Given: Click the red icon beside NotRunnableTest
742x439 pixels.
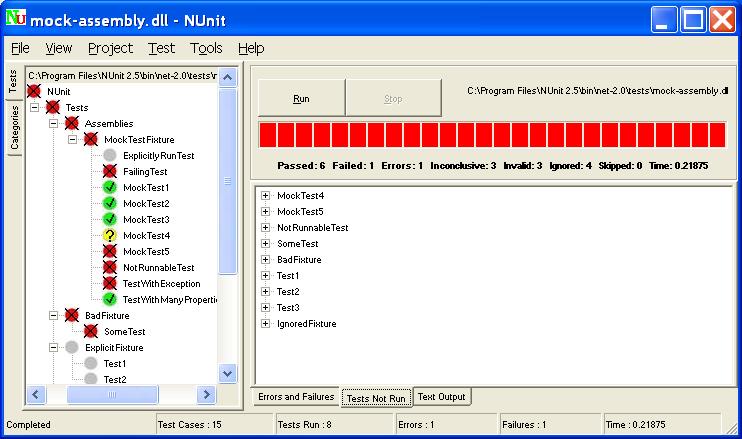Looking at the screenshot, I should point(110,267).
